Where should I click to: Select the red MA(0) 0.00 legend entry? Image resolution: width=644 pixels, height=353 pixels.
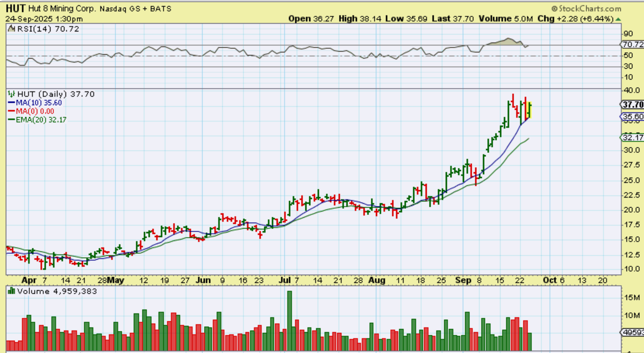click(31, 111)
